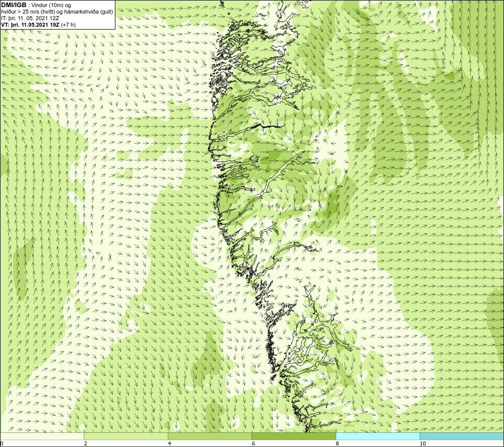Click the legend scale label '4'
The width and height of the screenshot is (504, 447).
[169, 443]
